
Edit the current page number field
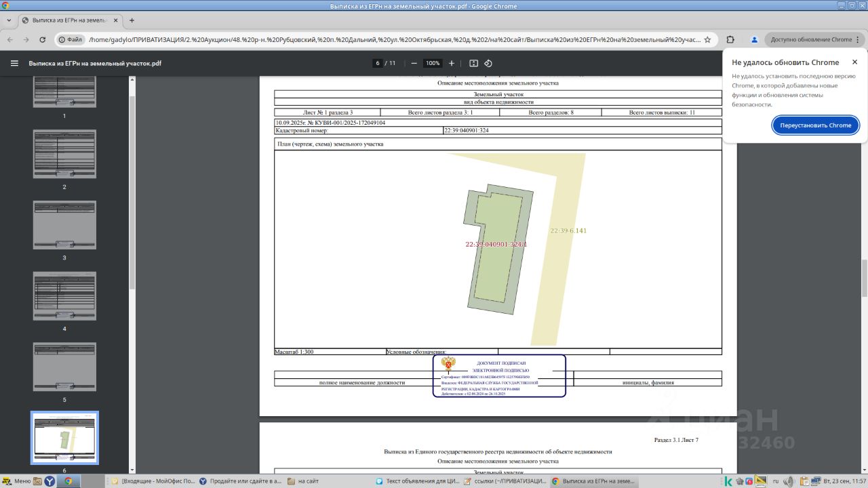[x=377, y=63]
